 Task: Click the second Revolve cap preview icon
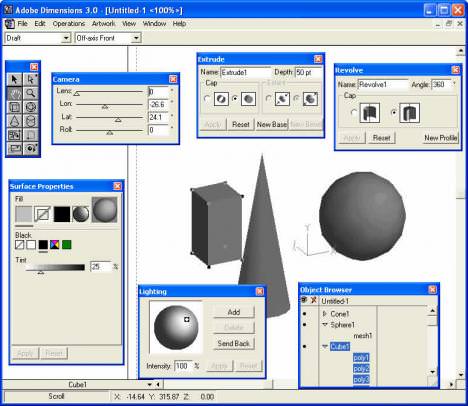click(x=409, y=113)
